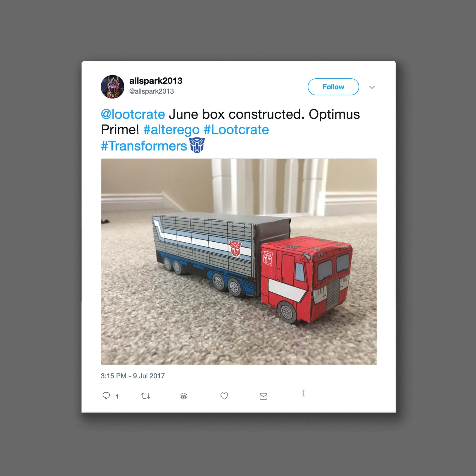Click the reply speech bubble icon
476x476 pixels.
coord(106,396)
